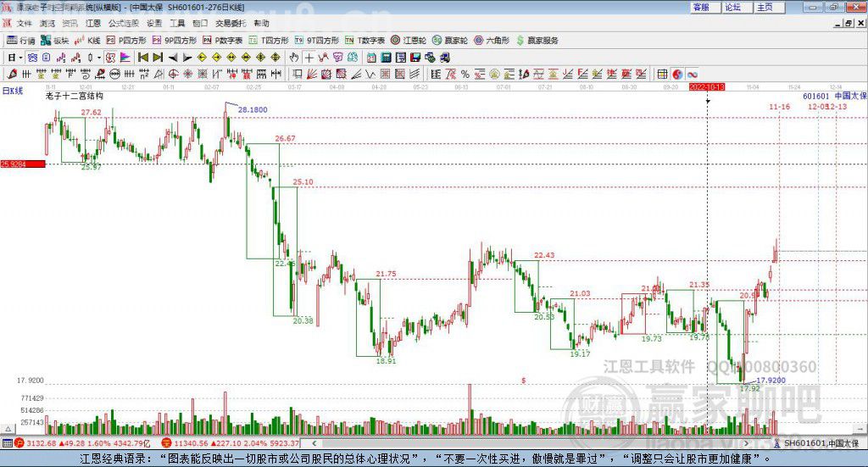
Task: Click the status bar table grid icon
Action: [x=7, y=443]
